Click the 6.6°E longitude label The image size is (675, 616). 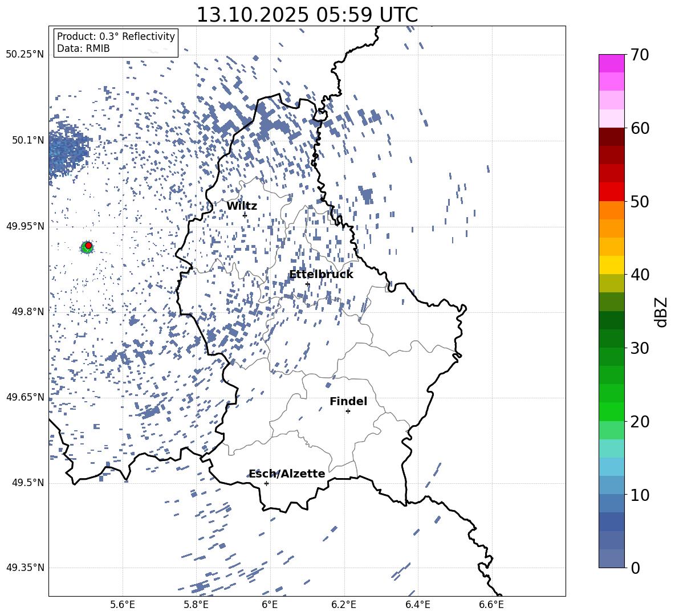491,605
